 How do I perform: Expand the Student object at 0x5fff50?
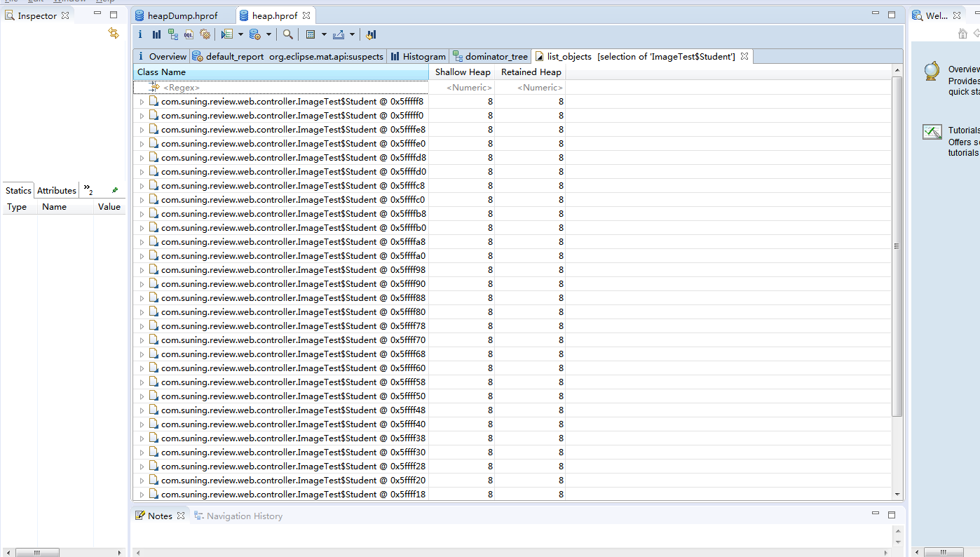[142, 396]
